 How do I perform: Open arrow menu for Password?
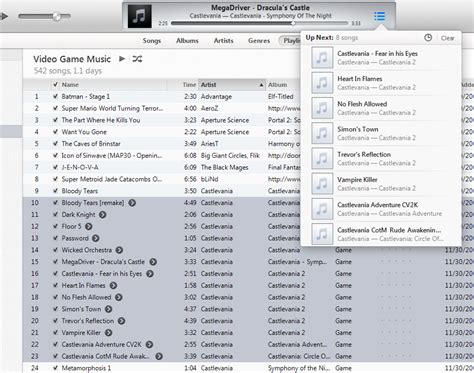[x=96, y=238]
